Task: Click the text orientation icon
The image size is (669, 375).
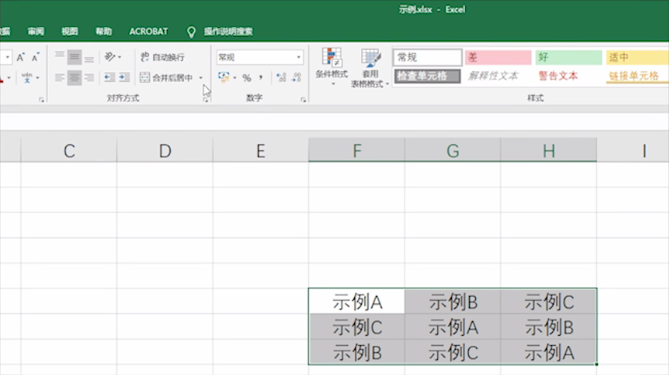Action: click(110, 56)
